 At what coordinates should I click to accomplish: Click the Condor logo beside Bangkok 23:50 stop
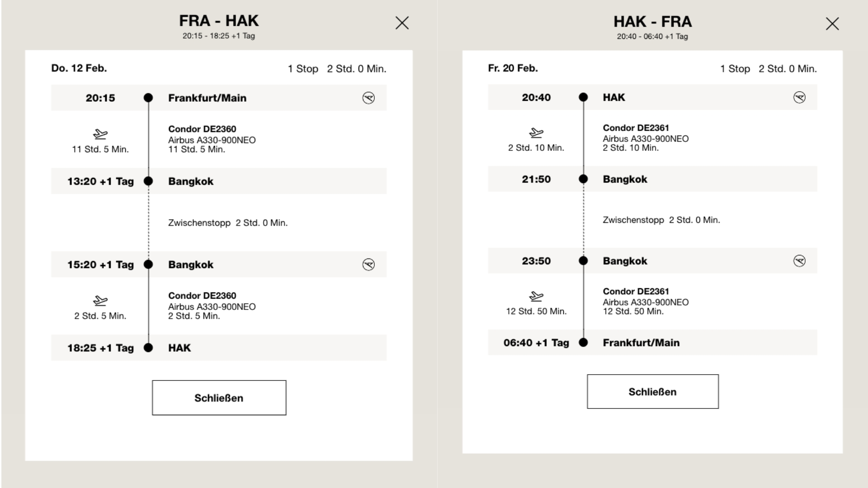800,261
